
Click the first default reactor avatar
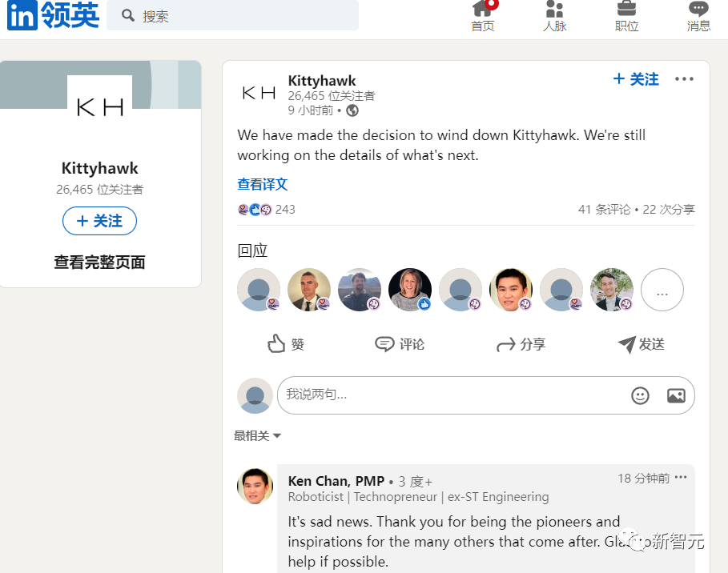tap(259, 290)
